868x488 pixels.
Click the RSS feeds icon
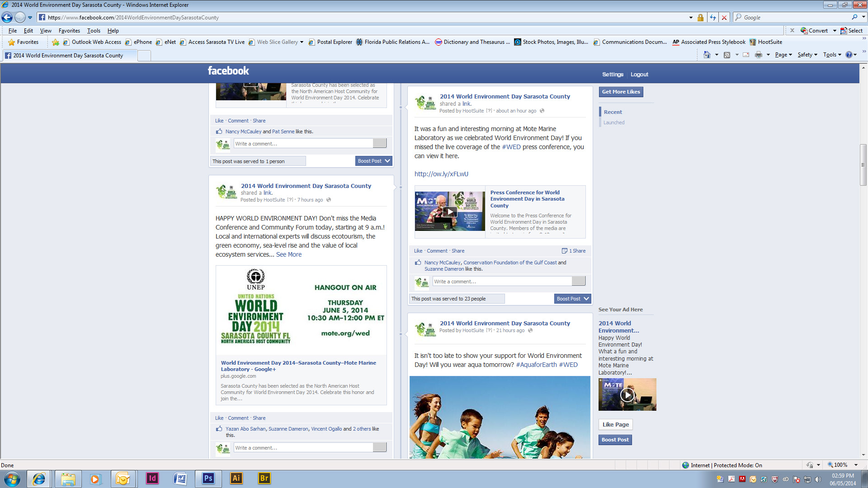tap(727, 55)
